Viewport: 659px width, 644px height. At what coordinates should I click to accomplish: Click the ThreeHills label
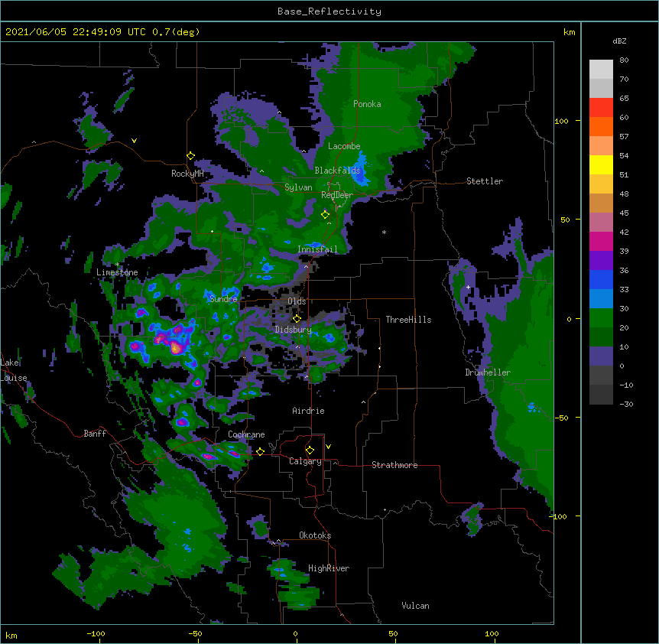[x=408, y=320]
